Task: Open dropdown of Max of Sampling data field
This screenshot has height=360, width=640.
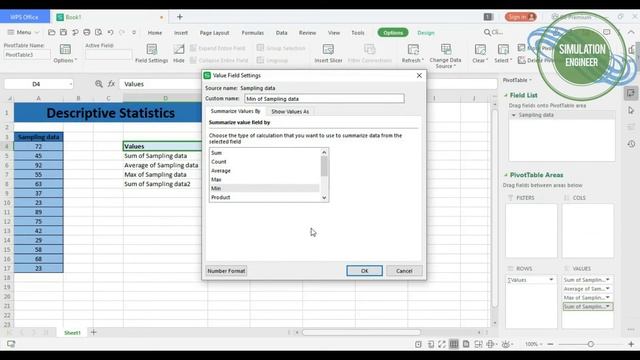Action: (x=608, y=298)
